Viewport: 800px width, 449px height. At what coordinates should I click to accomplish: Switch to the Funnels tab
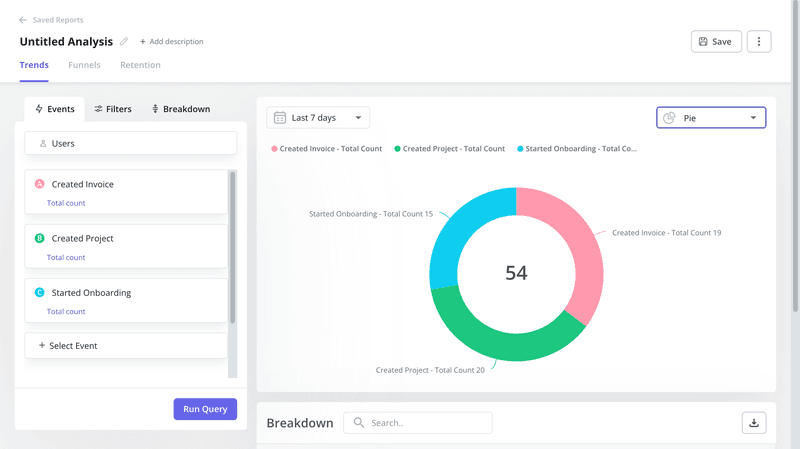(84, 65)
